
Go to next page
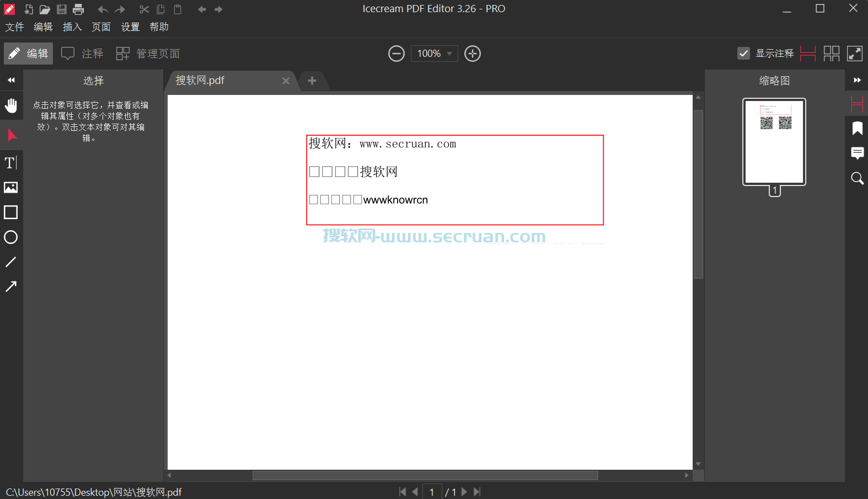coord(464,492)
